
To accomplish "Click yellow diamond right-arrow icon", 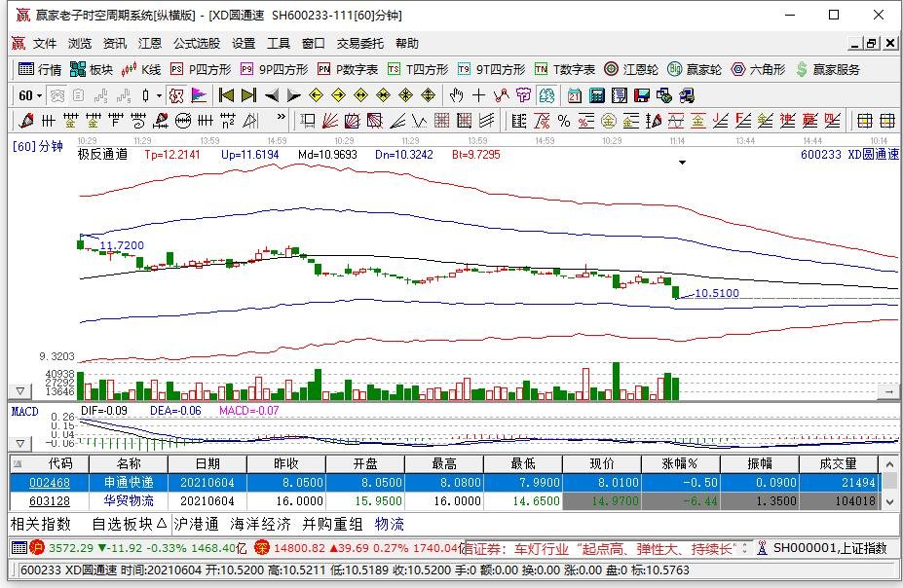I will (x=339, y=95).
